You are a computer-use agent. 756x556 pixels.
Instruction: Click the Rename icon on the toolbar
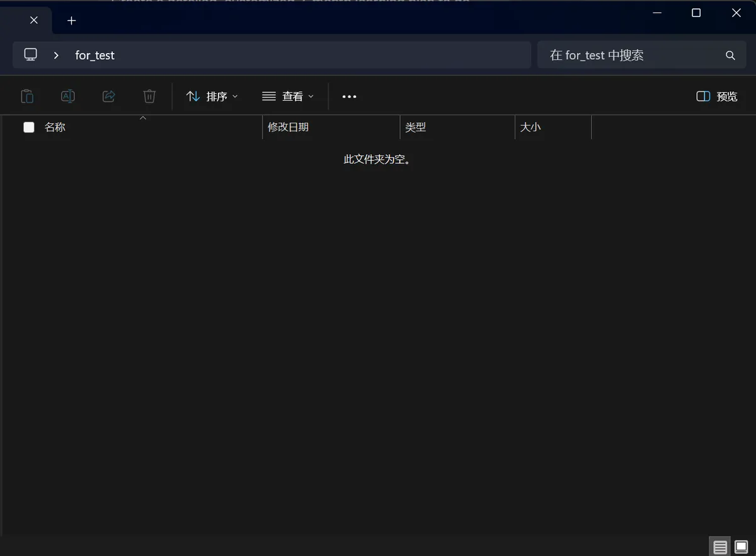pyautogui.click(x=67, y=96)
